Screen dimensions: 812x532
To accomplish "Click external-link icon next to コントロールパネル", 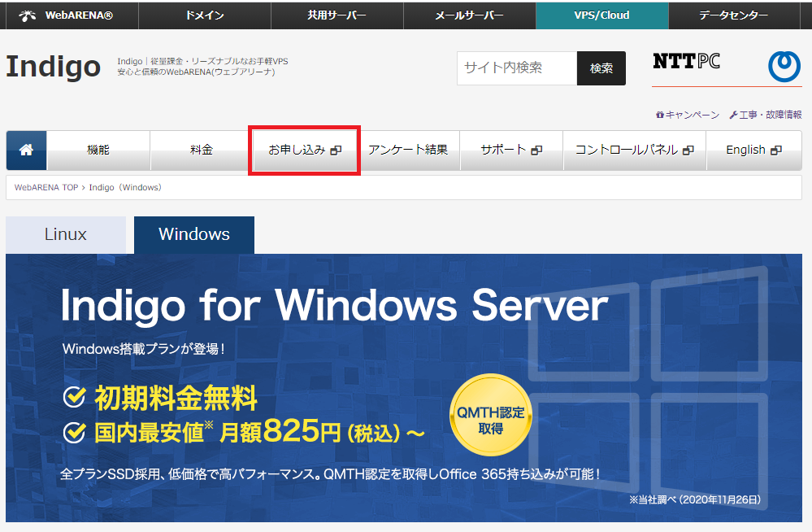I will [x=688, y=150].
